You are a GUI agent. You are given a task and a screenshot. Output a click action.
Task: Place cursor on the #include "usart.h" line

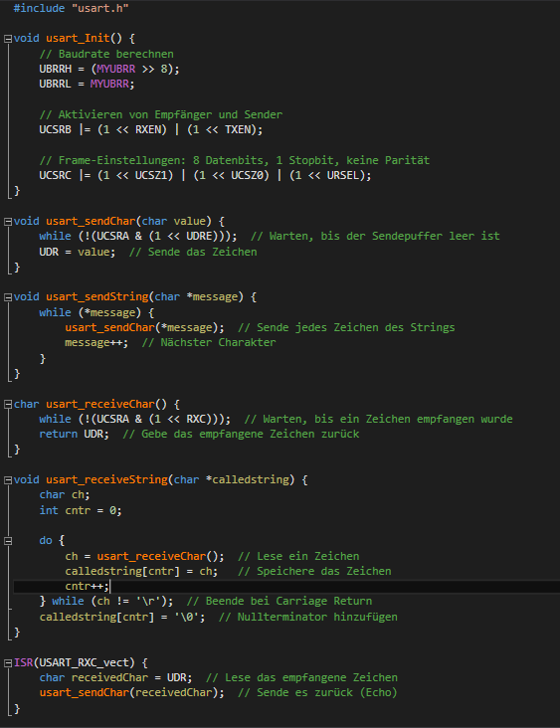(71, 8)
